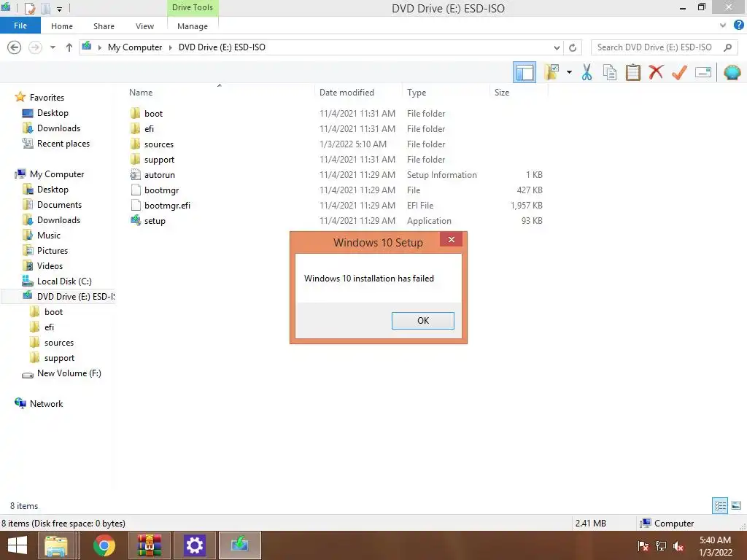The width and height of the screenshot is (747, 560).
Task: Click OK in Windows 10 Setup dialog
Action: click(422, 321)
